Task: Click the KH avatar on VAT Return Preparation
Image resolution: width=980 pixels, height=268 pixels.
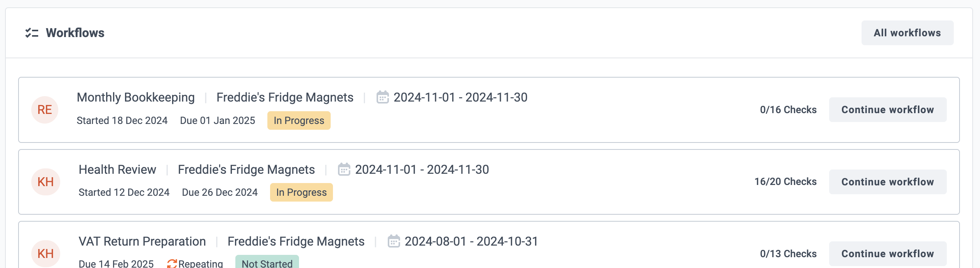Action: (46, 254)
